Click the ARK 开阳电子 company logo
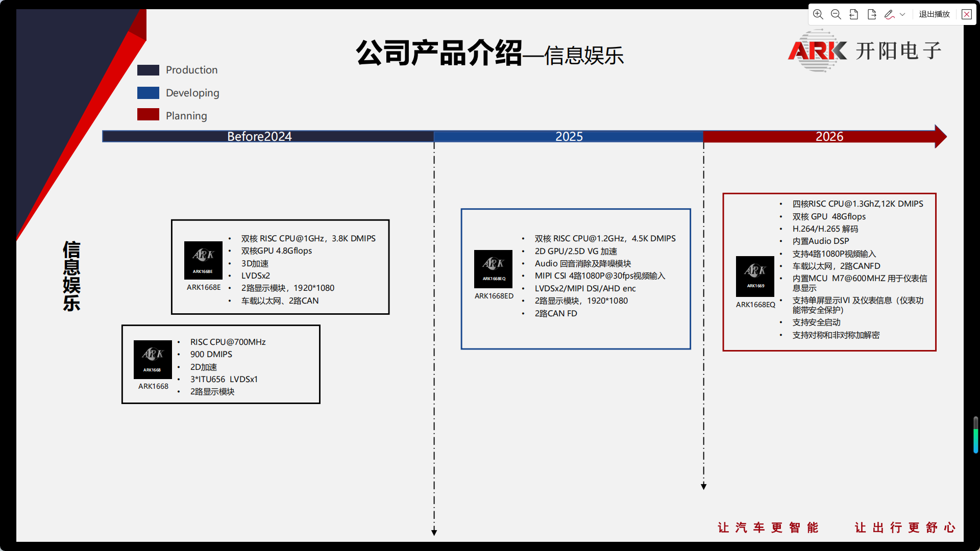Screen dimensions: 980x551 [864, 51]
